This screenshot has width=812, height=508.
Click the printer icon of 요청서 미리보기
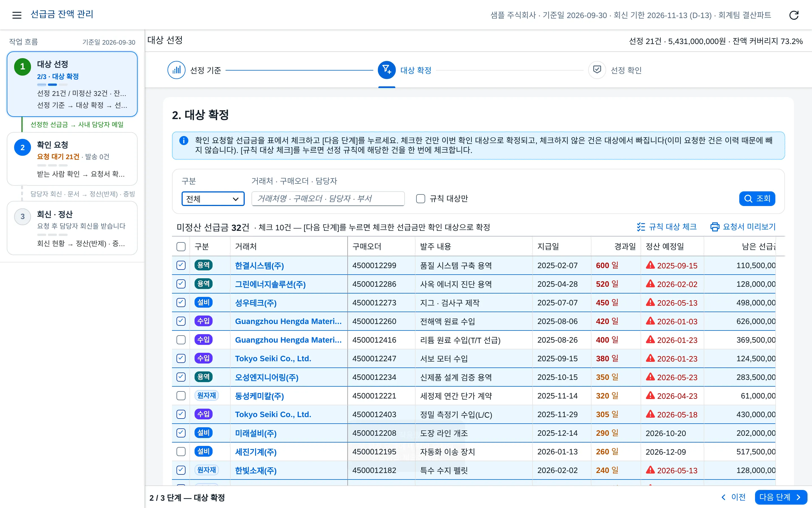(715, 227)
